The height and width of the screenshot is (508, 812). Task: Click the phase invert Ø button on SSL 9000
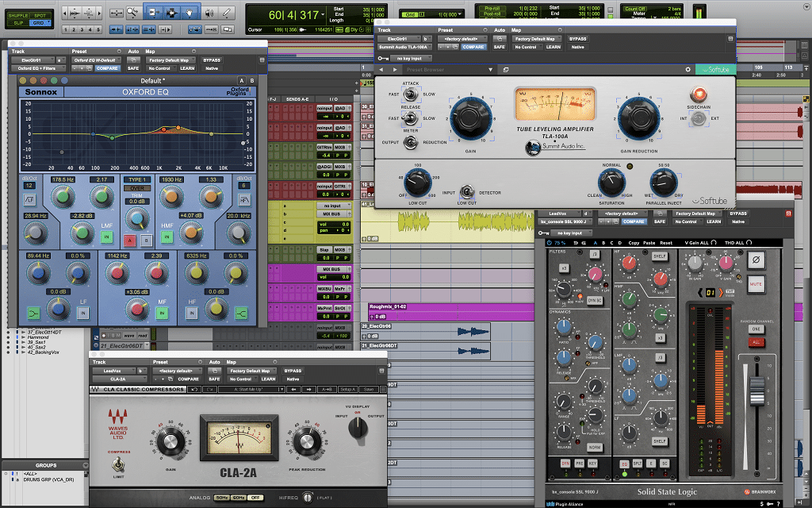(x=756, y=260)
